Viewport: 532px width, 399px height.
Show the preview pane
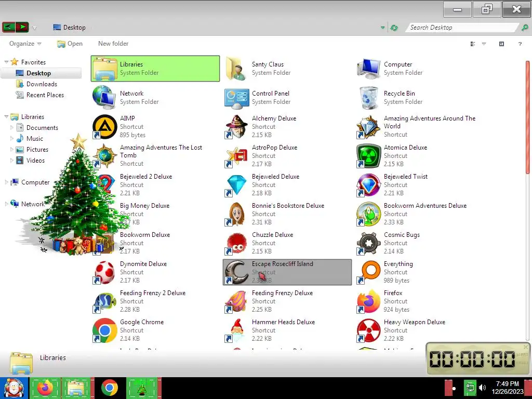(501, 44)
